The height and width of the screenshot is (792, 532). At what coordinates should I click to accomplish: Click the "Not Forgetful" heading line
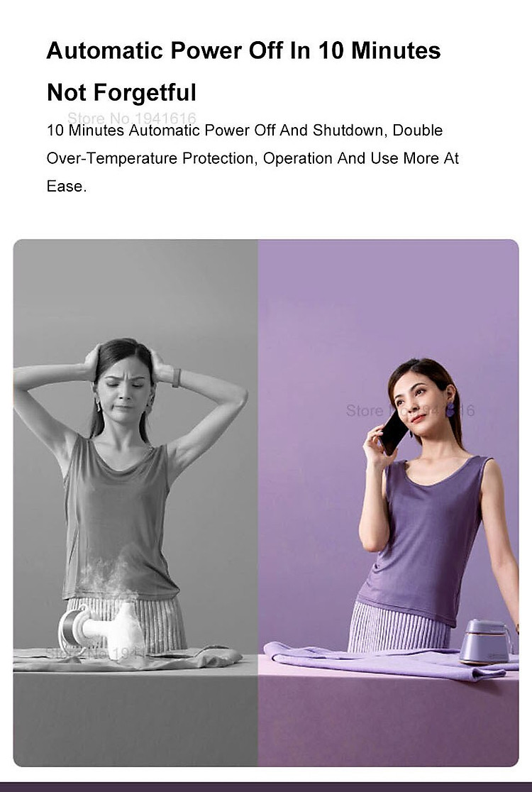pos(121,93)
